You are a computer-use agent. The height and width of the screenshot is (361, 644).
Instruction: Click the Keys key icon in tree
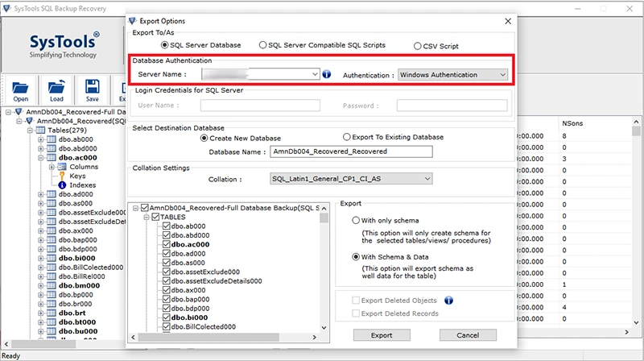click(62, 176)
